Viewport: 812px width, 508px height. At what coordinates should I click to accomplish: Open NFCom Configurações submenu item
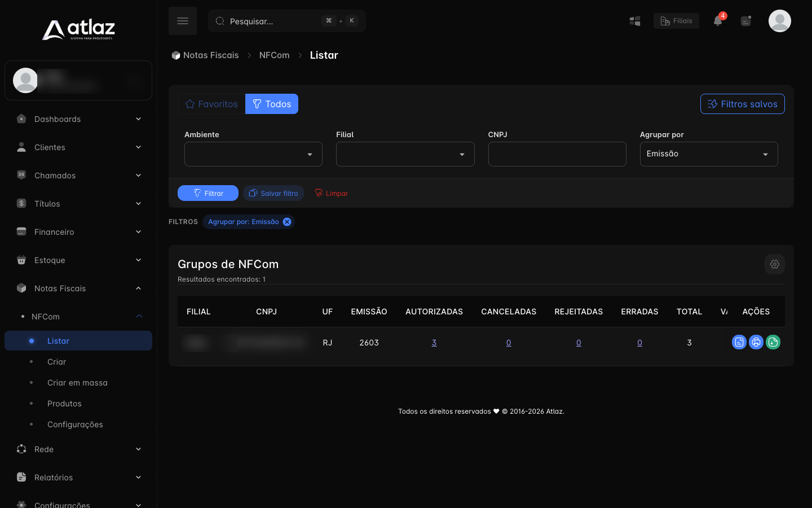coord(78,424)
